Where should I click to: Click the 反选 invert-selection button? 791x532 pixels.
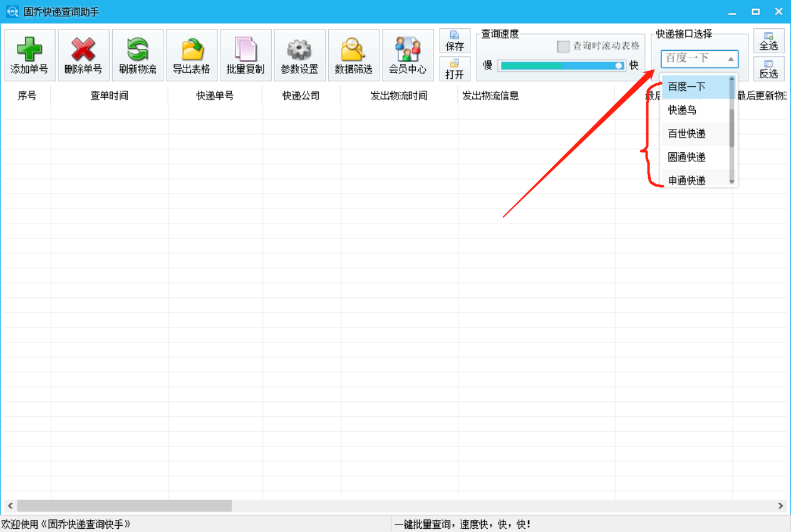pyautogui.click(x=768, y=69)
